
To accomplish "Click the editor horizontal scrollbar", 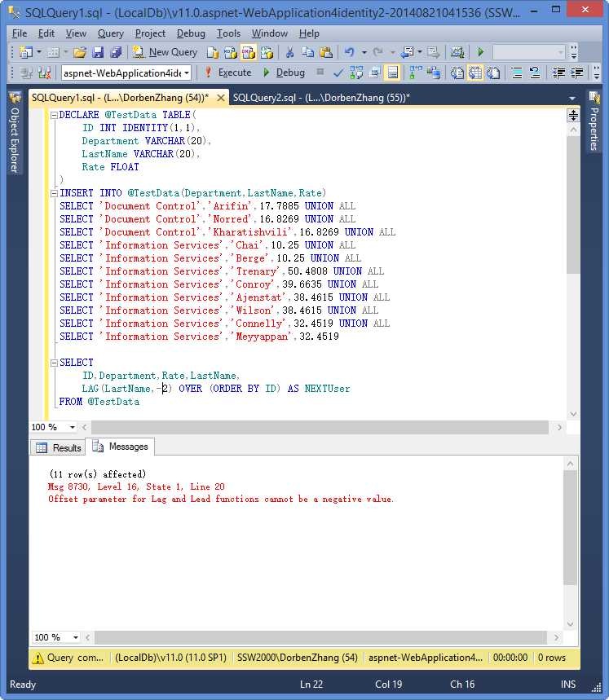I will tap(320, 427).
